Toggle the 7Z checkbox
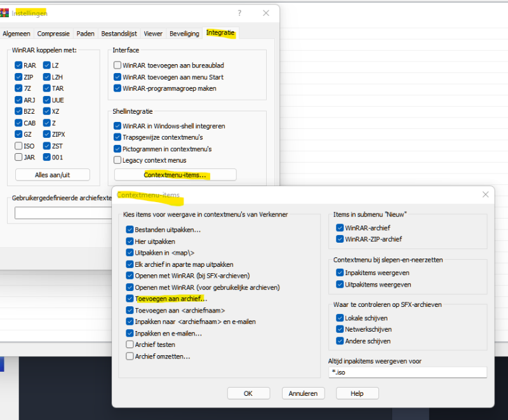508x420 pixels. (x=18, y=88)
